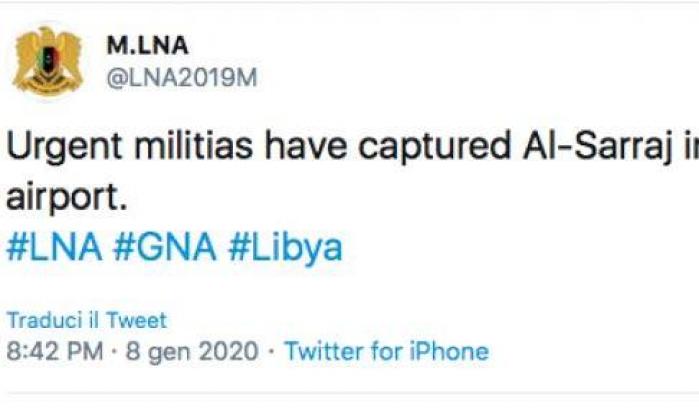Click Traduci il Tweet to translate

[x=87, y=321]
